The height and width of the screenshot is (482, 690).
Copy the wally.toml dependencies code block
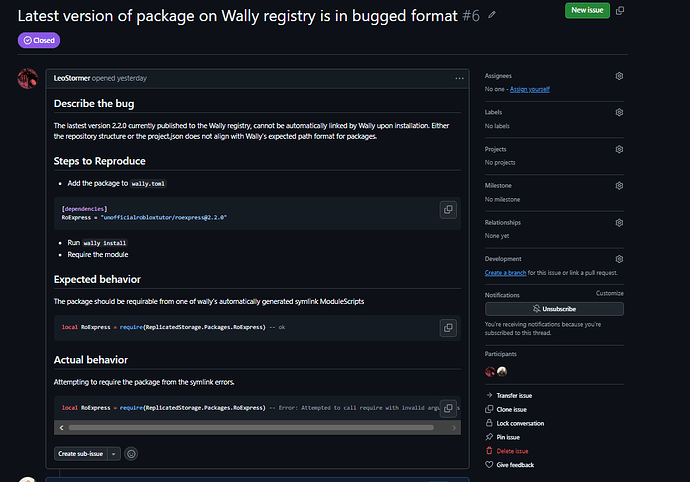coord(448,210)
